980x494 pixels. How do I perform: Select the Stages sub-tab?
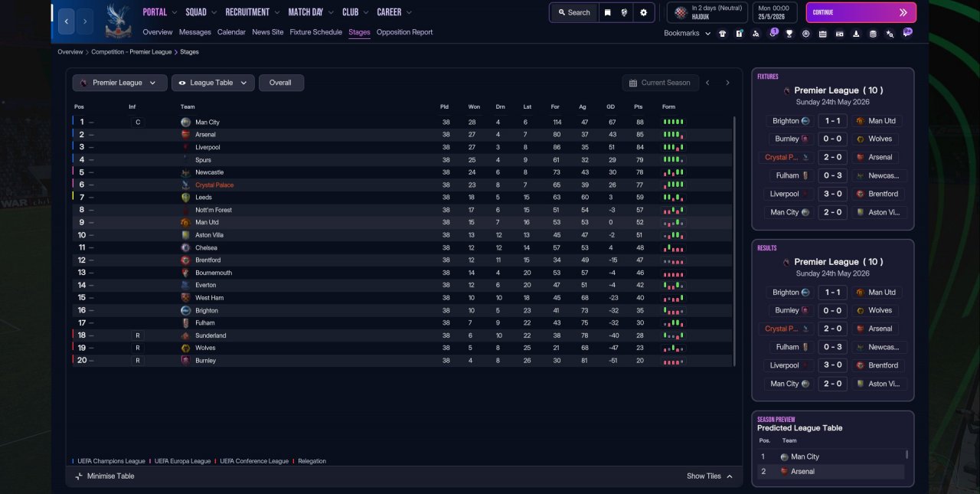[359, 32]
